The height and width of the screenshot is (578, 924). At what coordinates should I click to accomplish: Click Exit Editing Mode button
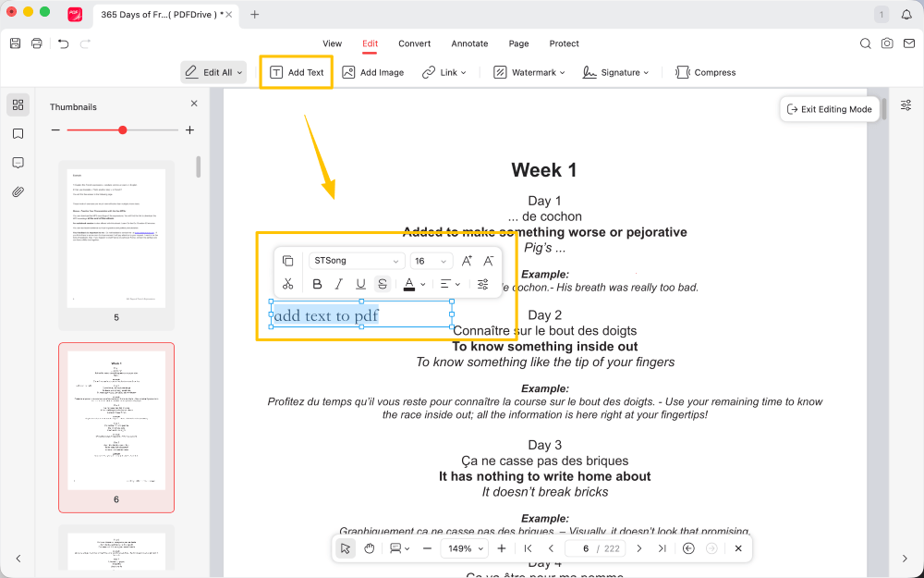pyautogui.click(x=829, y=109)
